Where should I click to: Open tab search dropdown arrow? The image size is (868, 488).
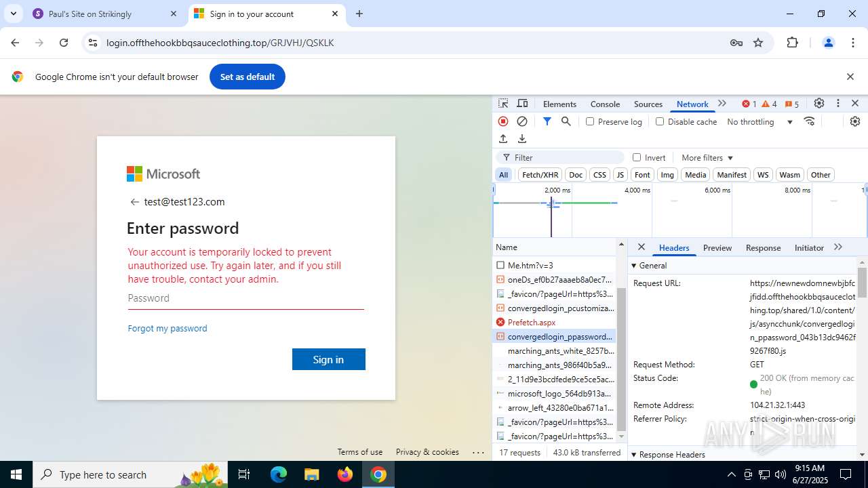click(14, 14)
